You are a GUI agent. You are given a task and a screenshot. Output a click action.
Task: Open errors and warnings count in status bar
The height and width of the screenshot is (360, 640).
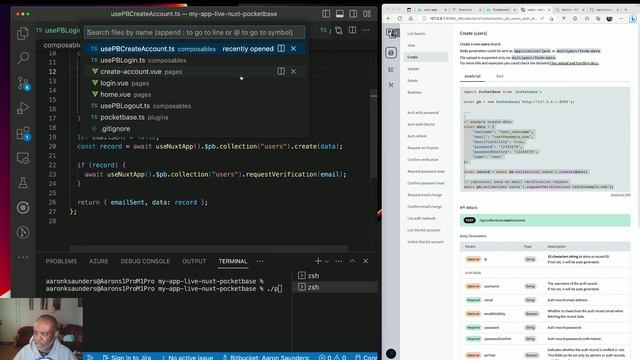point(332,357)
